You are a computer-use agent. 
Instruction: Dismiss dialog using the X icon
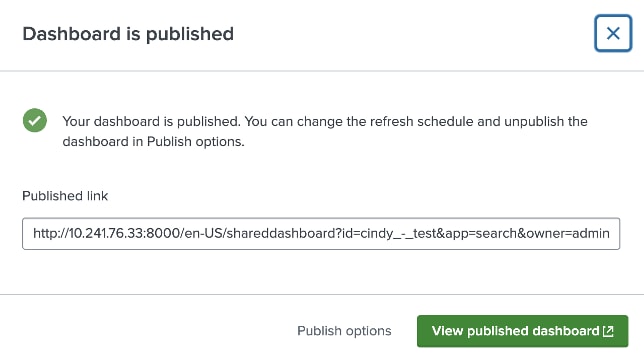(613, 33)
